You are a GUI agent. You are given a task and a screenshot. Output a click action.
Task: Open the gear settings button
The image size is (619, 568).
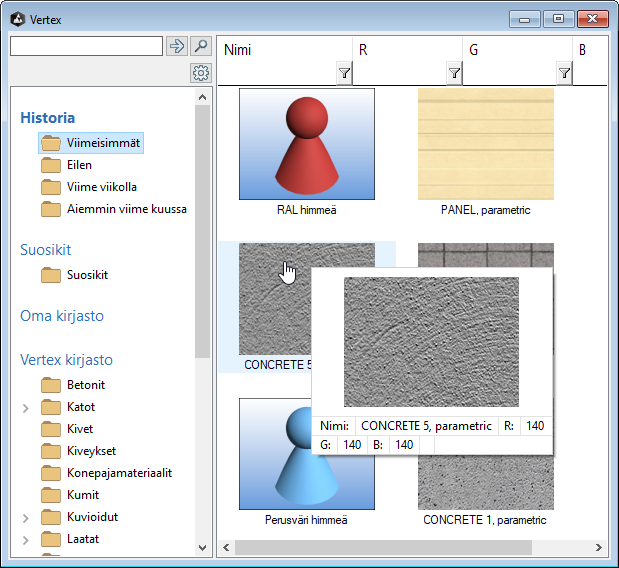point(200,73)
